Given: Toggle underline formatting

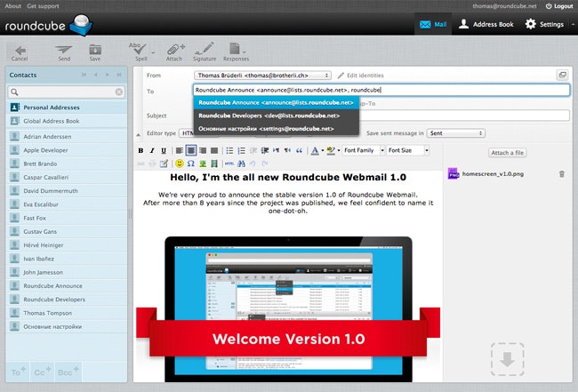Looking at the screenshot, I should 164,150.
